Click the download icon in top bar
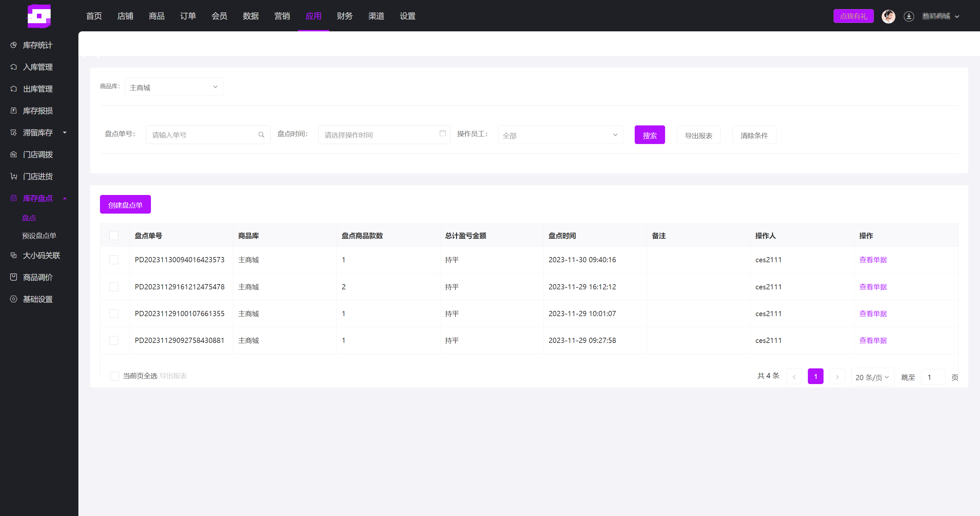The width and height of the screenshot is (980, 516). (908, 16)
